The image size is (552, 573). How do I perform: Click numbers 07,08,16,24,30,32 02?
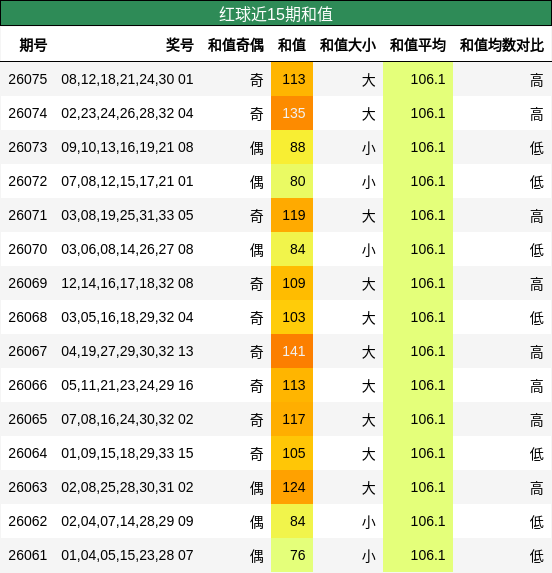click(127, 419)
